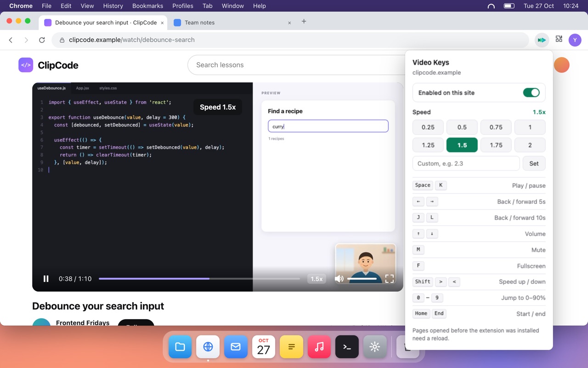Click the "Frontend Fridays" channel name
This screenshot has width=588, height=368.
(83, 323)
